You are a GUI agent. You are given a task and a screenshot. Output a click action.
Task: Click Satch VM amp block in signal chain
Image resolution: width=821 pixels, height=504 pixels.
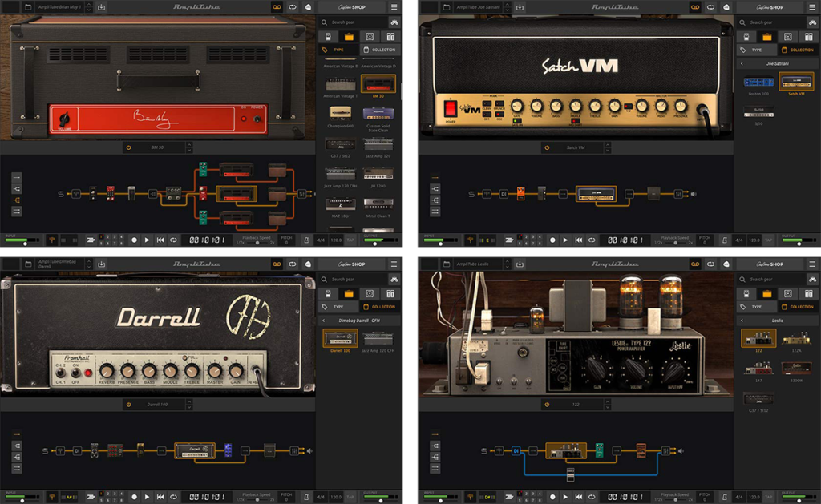pyautogui.click(x=596, y=194)
